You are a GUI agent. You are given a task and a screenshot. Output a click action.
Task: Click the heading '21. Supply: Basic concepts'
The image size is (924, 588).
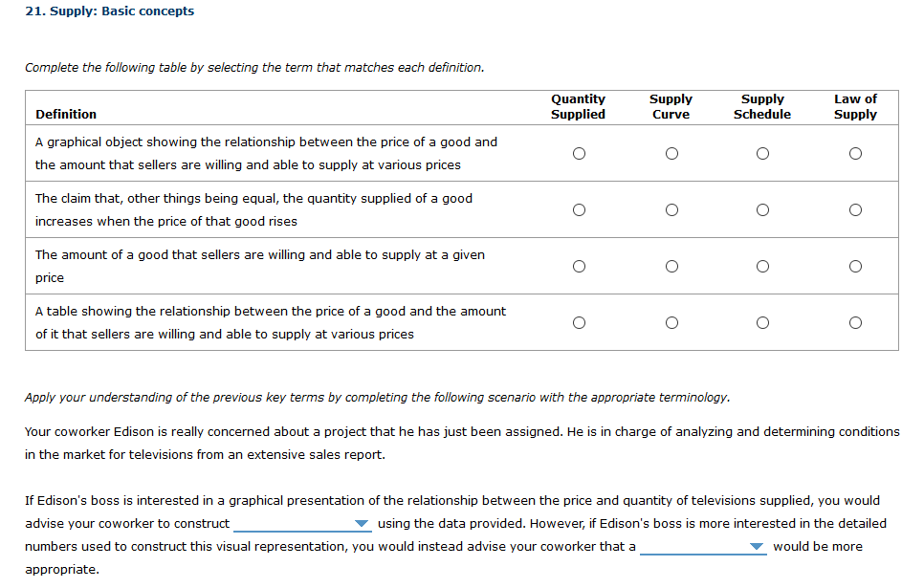click(x=110, y=11)
